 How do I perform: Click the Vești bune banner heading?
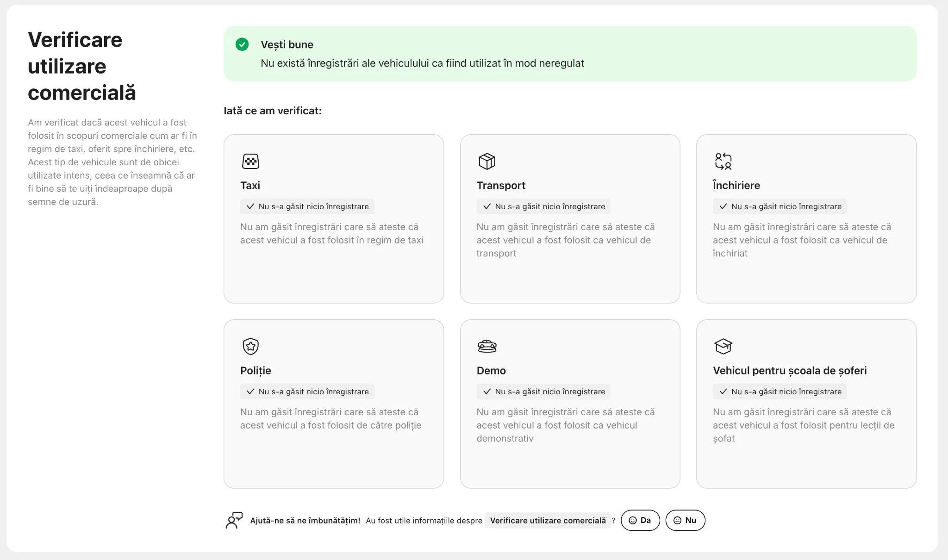(x=287, y=45)
